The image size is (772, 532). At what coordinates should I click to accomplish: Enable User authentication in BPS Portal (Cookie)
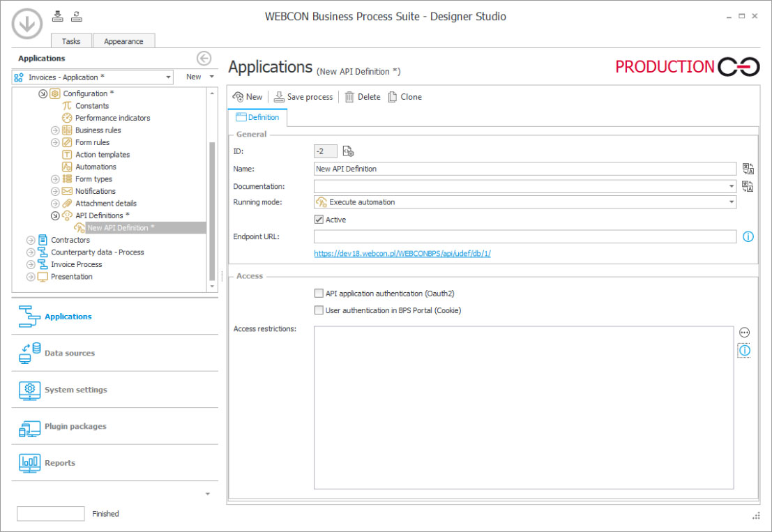pos(319,310)
